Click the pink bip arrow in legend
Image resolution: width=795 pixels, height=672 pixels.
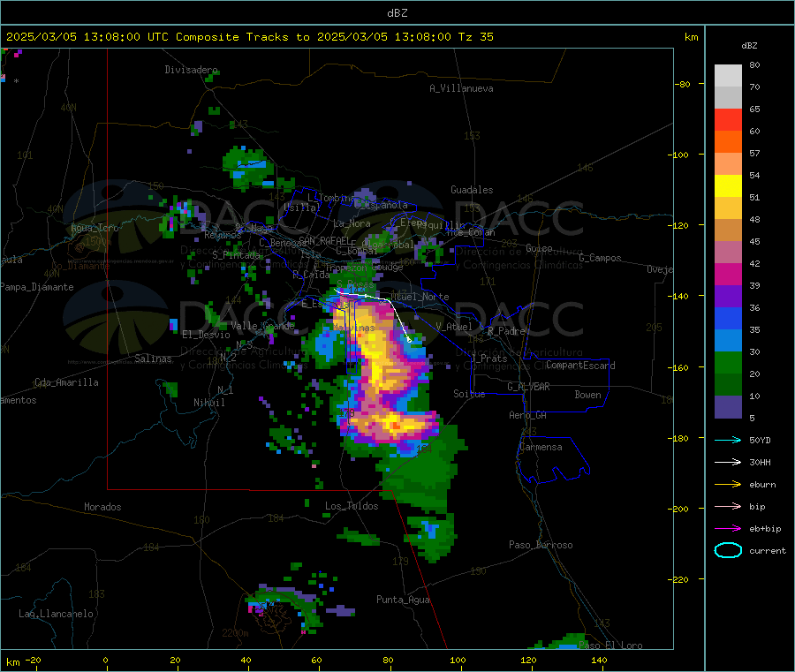point(728,506)
